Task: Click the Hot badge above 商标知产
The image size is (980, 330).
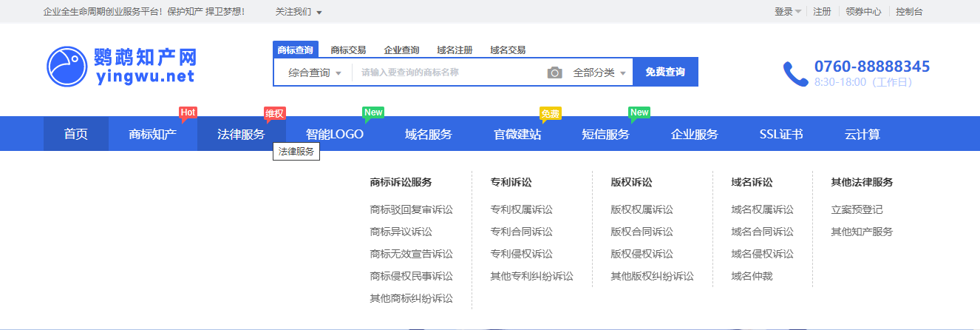Action: pyautogui.click(x=188, y=112)
